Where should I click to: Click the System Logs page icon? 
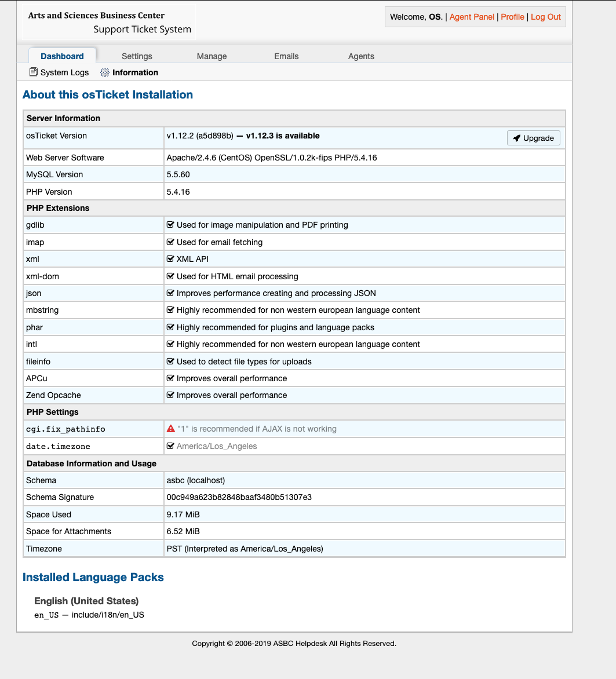click(x=34, y=72)
